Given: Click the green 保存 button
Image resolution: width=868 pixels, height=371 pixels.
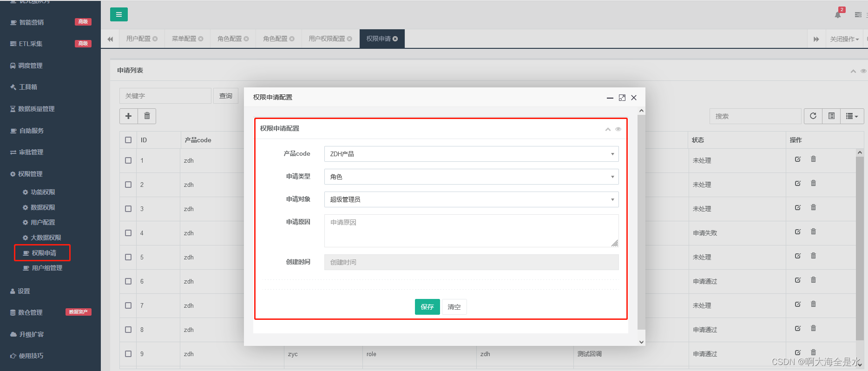Looking at the screenshot, I should 427,307.
